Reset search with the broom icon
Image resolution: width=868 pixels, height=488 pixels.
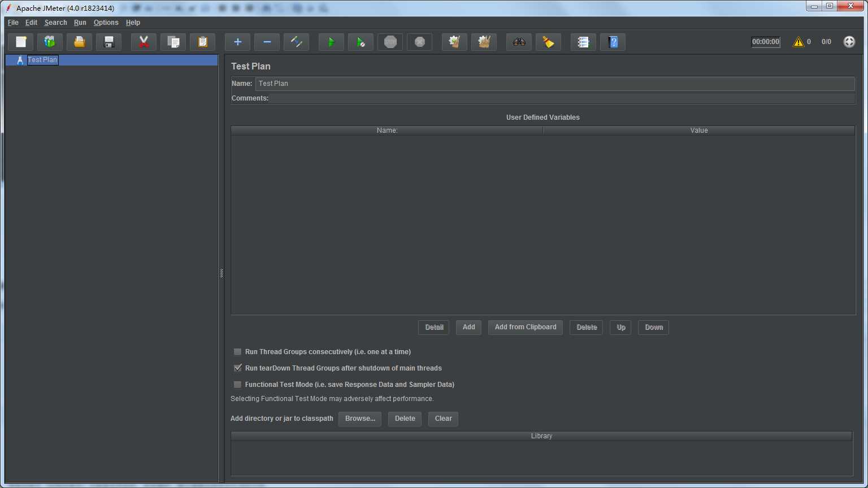(x=549, y=42)
